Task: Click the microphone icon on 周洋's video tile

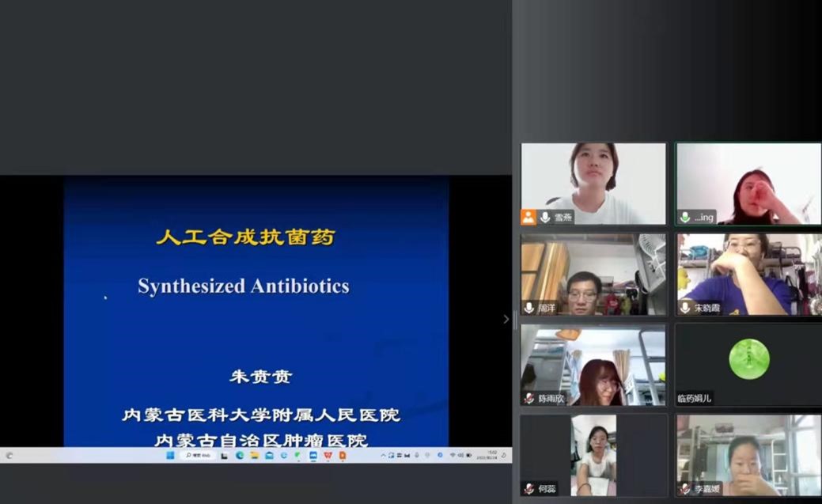Action: point(528,308)
